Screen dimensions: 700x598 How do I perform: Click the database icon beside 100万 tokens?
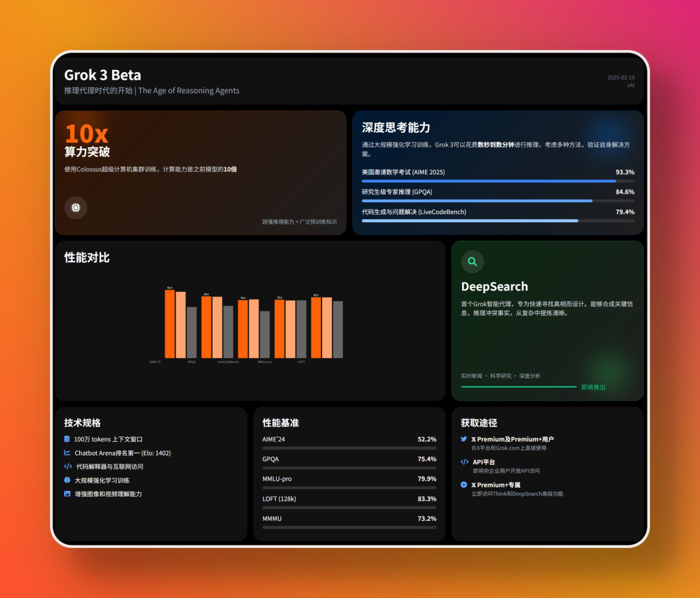[x=67, y=439]
